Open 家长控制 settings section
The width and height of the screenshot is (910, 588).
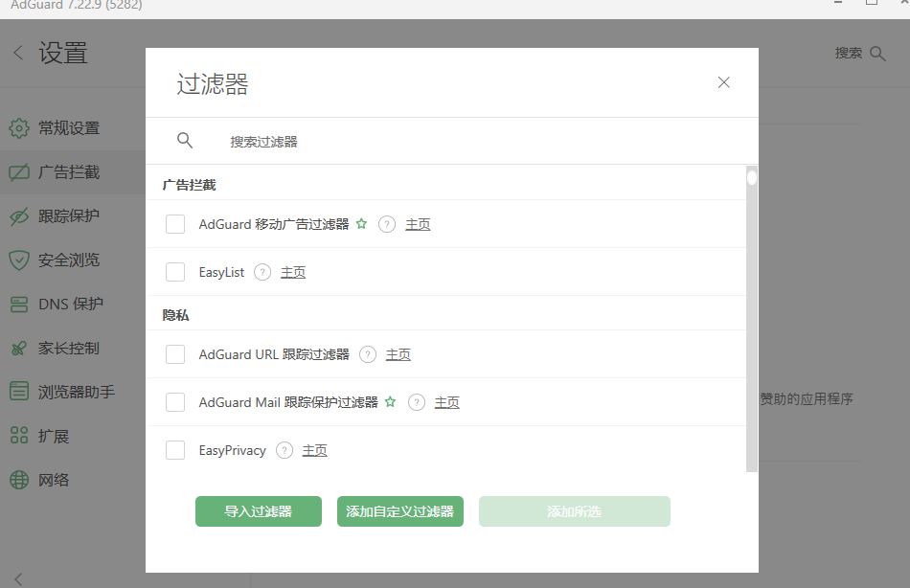[73, 349]
